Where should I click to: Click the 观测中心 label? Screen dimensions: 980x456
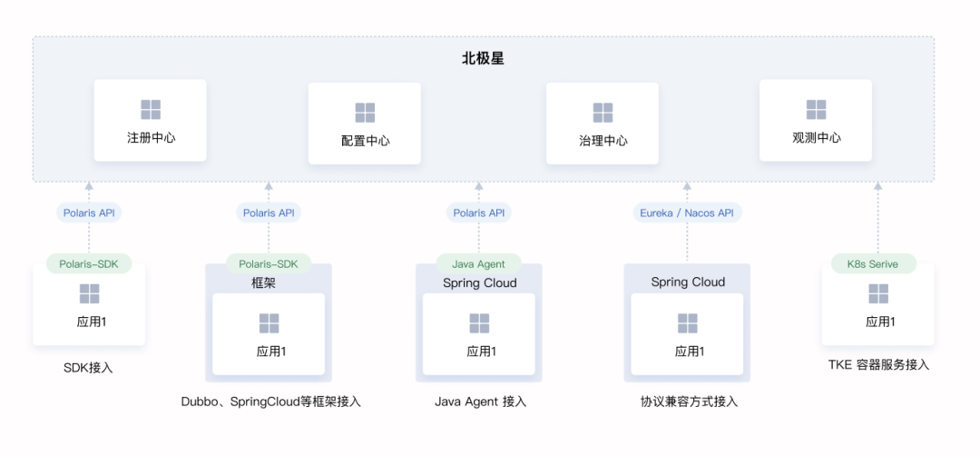pos(817,137)
